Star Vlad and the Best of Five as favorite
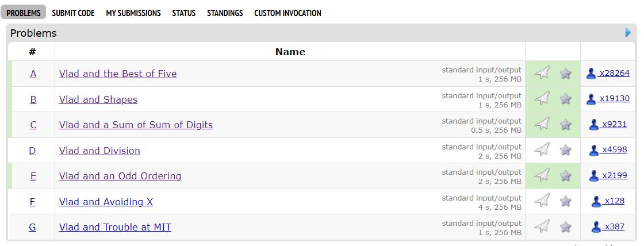The width and height of the screenshot is (644, 246). tap(566, 73)
